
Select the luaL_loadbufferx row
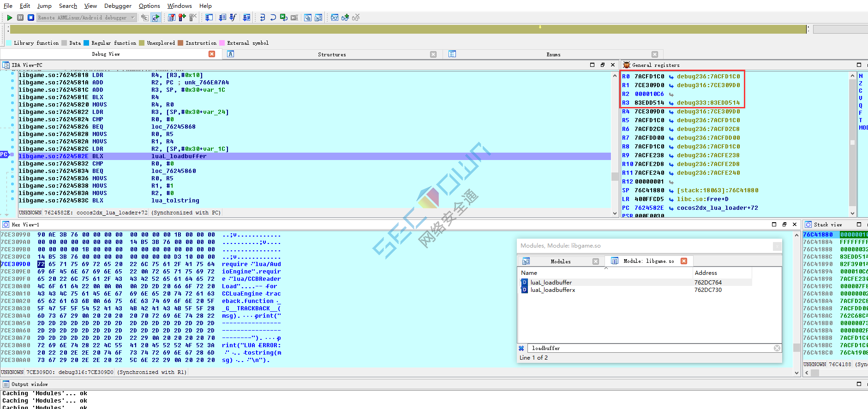(x=636, y=290)
